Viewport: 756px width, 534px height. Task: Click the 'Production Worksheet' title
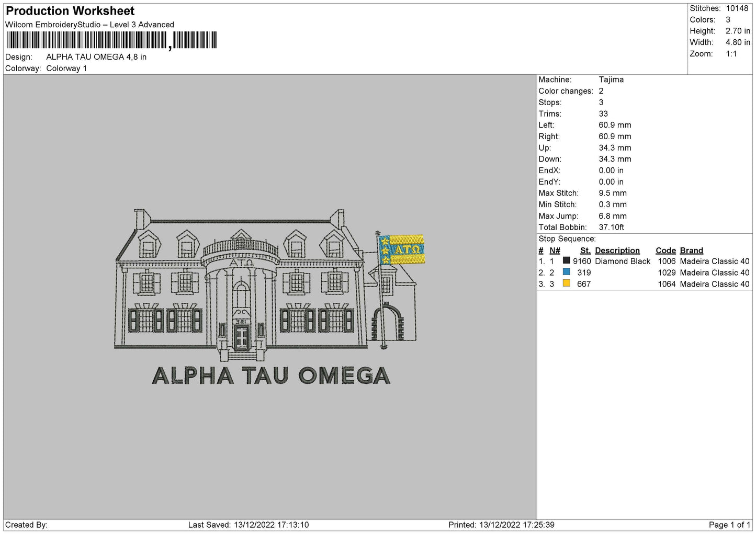70,11
